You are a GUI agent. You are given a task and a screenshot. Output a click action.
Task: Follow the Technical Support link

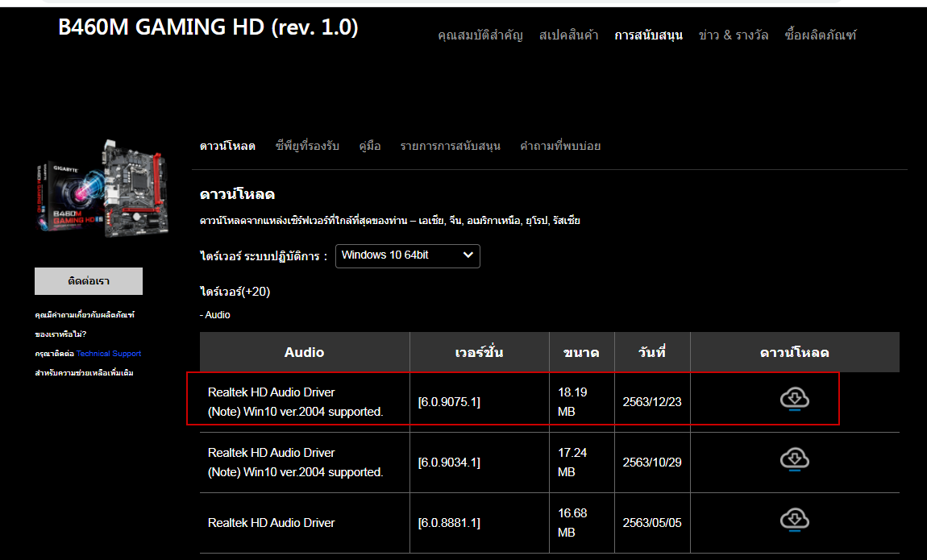tap(109, 354)
